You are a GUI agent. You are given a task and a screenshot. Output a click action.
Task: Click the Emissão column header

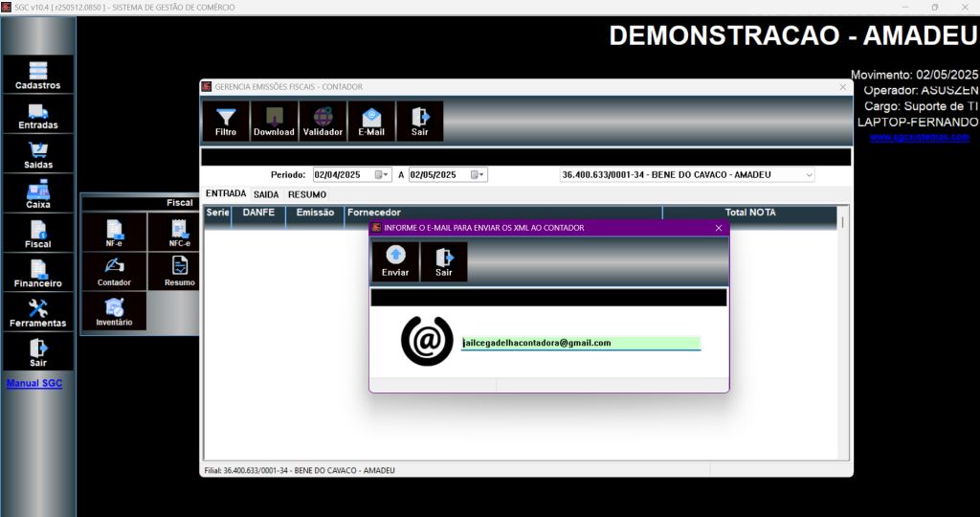[x=315, y=213]
